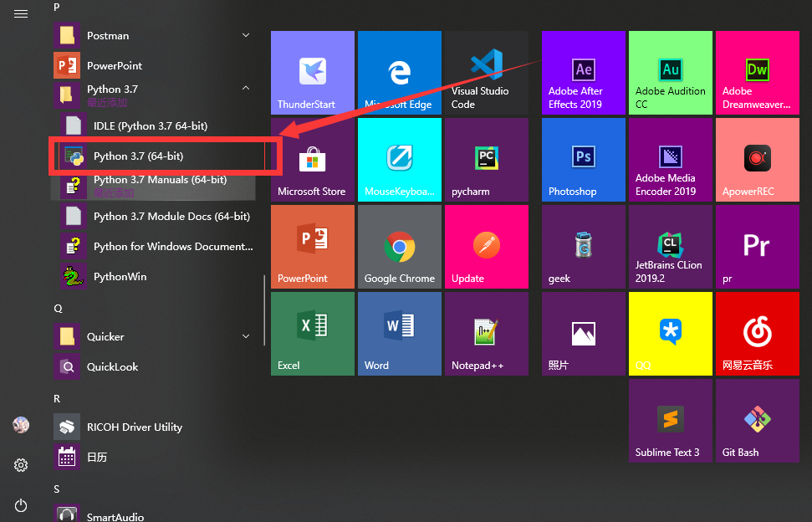Image resolution: width=812 pixels, height=522 pixels.
Task: Open Adobe Audition CC tile
Action: (670, 73)
